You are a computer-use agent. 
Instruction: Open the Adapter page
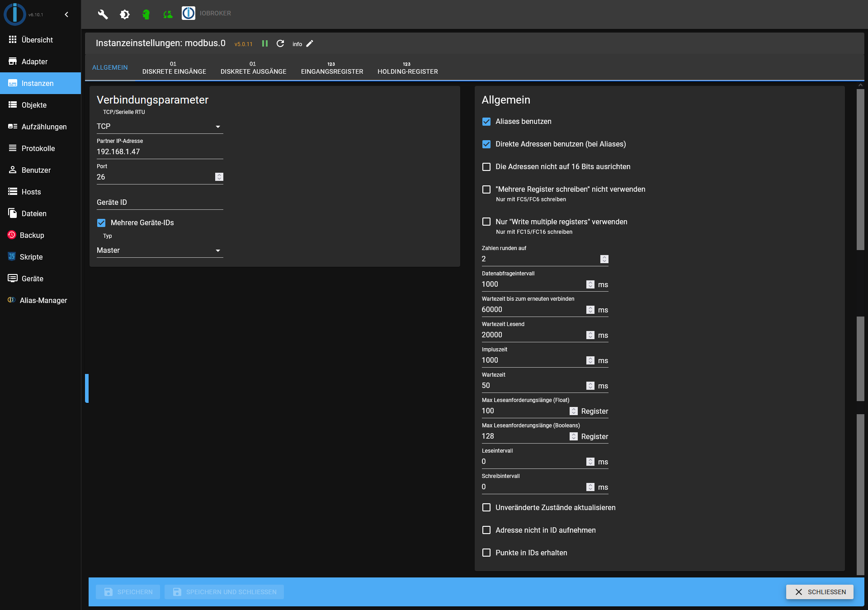coord(41,61)
